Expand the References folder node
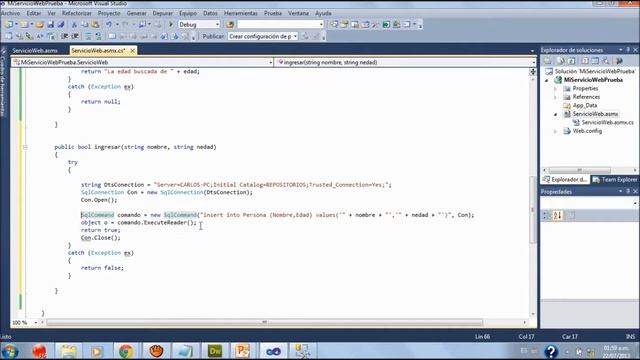Viewport: 640px width, 360px height. click(556, 98)
